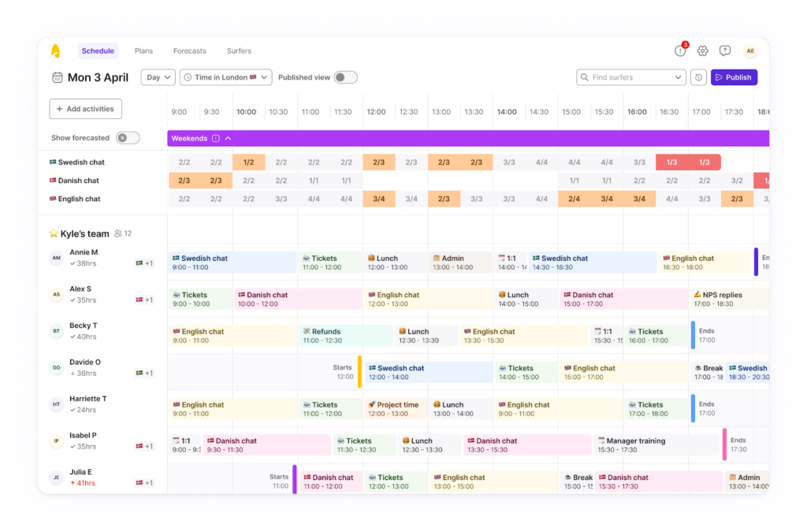This screenshot has width=807, height=532.
Task: Open the notifications alert icon with badge
Action: [x=680, y=50]
